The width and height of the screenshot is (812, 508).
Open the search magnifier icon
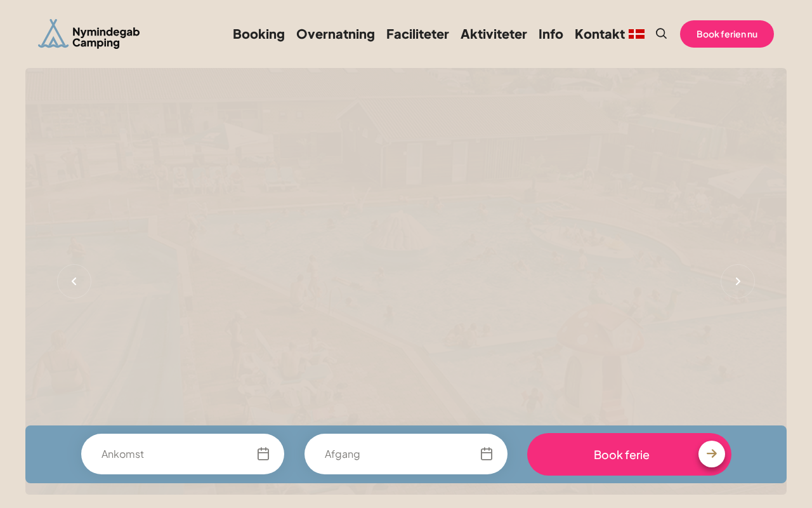[661, 34]
